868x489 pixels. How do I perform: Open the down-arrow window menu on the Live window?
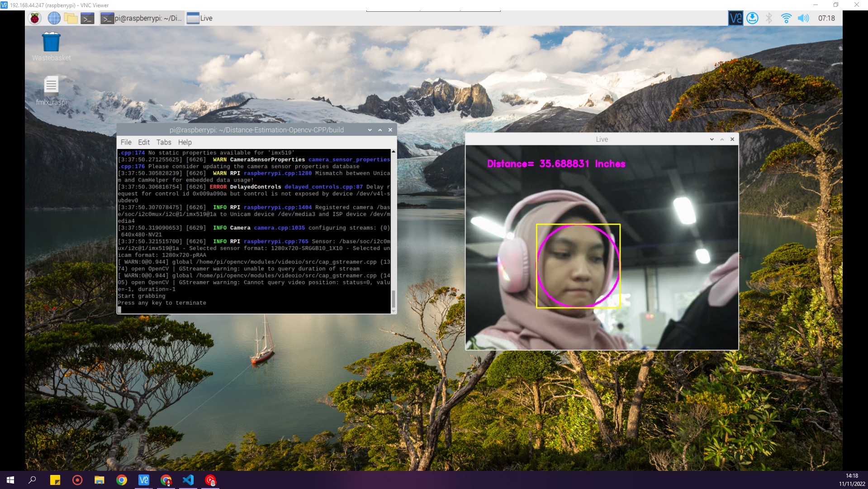click(x=711, y=139)
